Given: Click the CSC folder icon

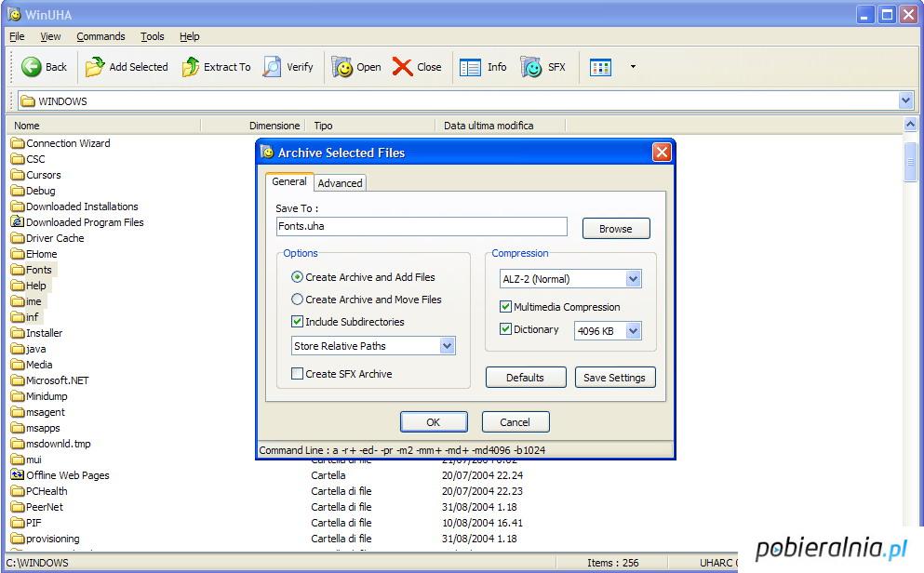Looking at the screenshot, I should [x=18, y=159].
